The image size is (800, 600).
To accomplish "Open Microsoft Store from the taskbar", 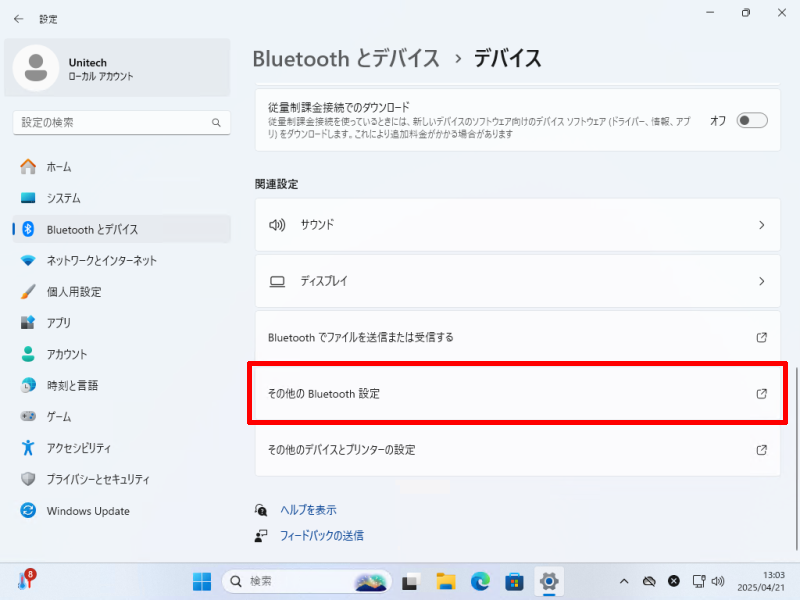I will (514, 581).
